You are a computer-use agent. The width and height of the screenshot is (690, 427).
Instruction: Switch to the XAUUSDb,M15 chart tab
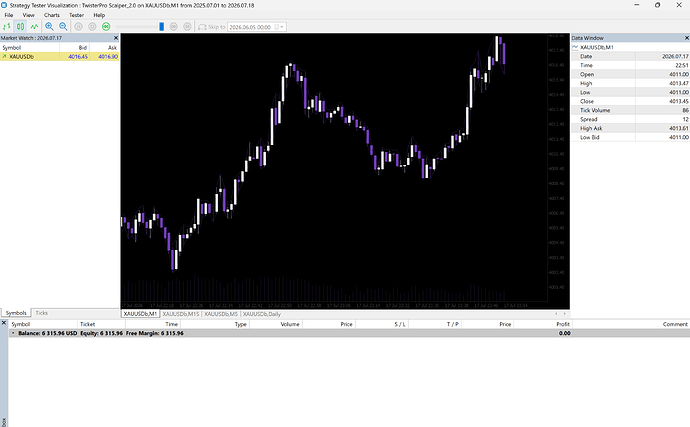(181, 314)
